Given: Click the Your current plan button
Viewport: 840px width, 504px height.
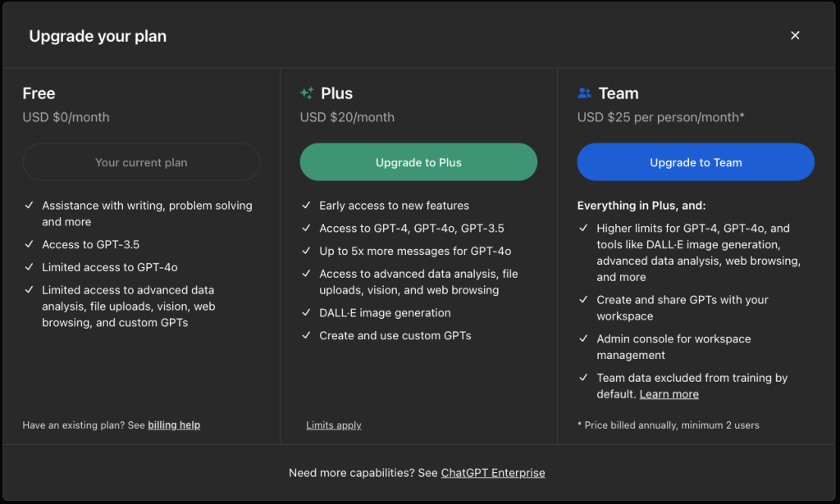Looking at the screenshot, I should (x=141, y=162).
